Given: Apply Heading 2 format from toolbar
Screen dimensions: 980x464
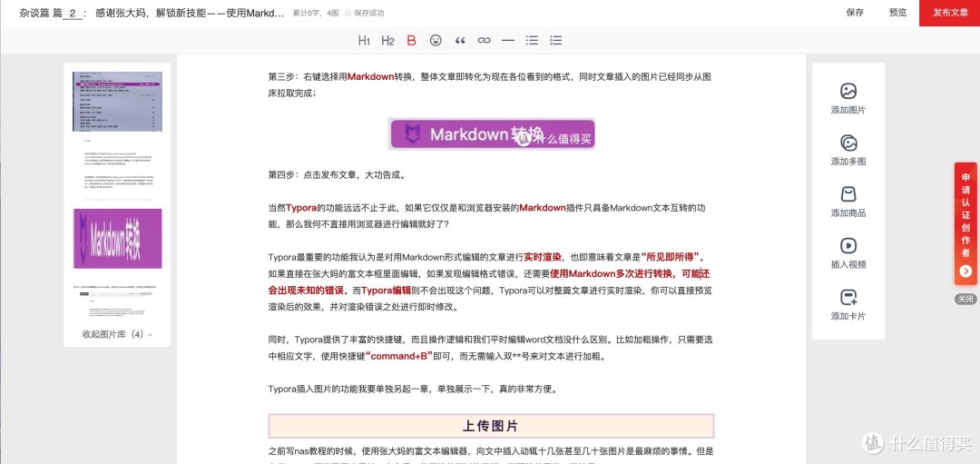Looking at the screenshot, I should coord(387,41).
